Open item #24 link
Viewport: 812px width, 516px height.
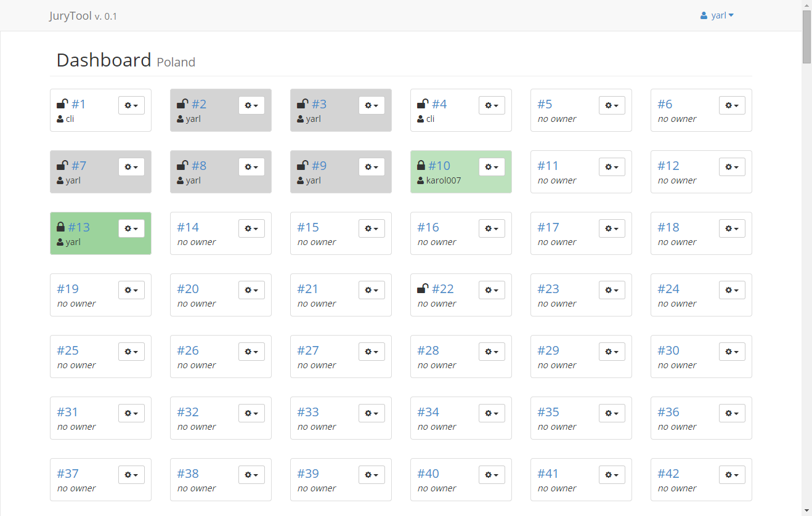(668, 289)
